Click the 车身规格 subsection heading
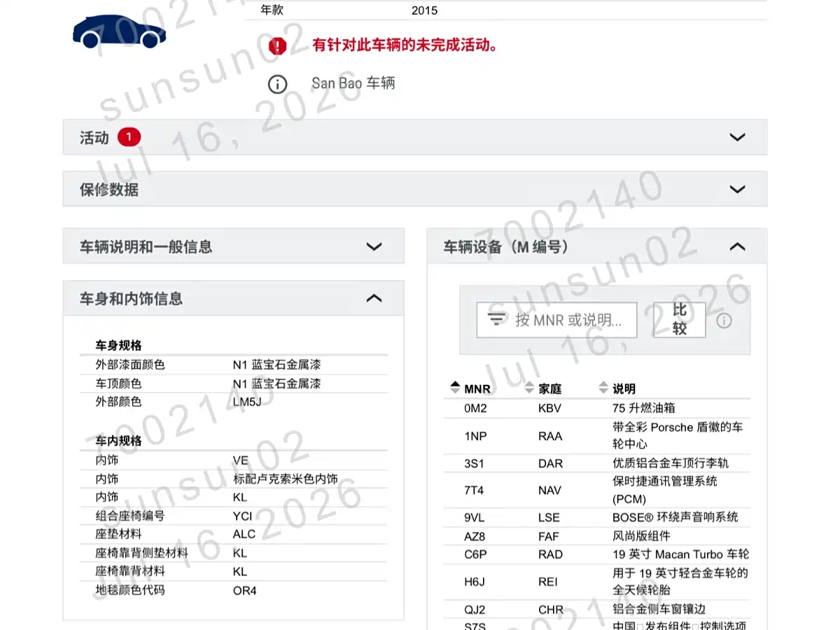Screen dimensions: 840x630 point(118,346)
